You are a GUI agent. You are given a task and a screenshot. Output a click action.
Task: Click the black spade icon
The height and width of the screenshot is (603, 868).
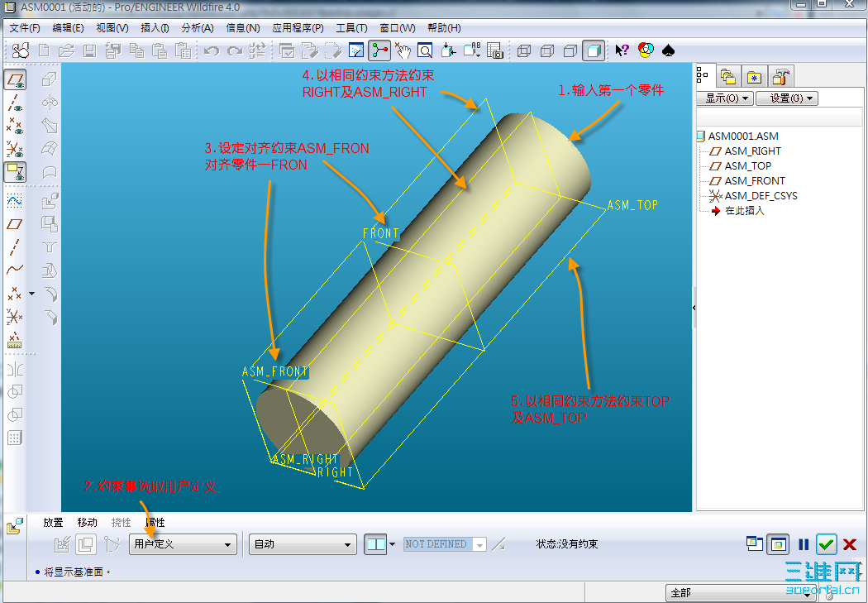pos(669,51)
